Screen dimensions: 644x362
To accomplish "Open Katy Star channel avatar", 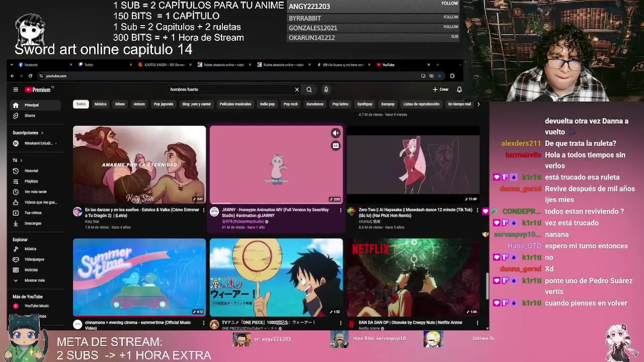I will 77,212.
